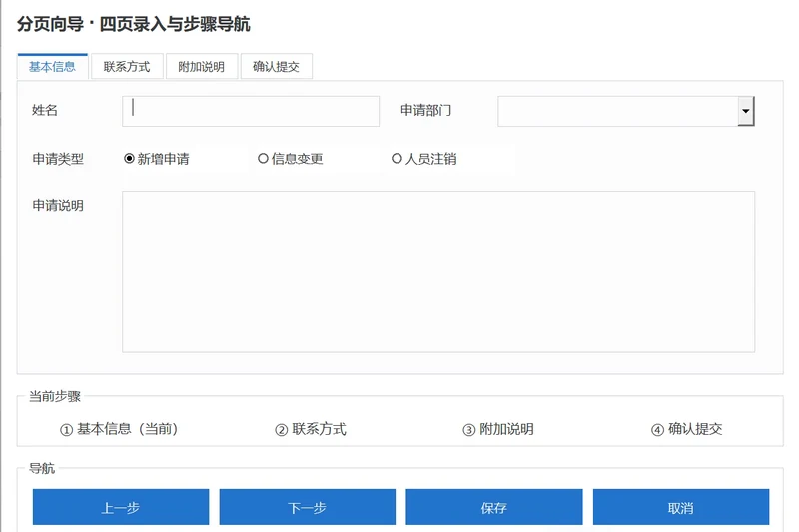The height and width of the screenshot is (532, 799).
Task: Click the 姓名 field label
Action: point(45,110)
